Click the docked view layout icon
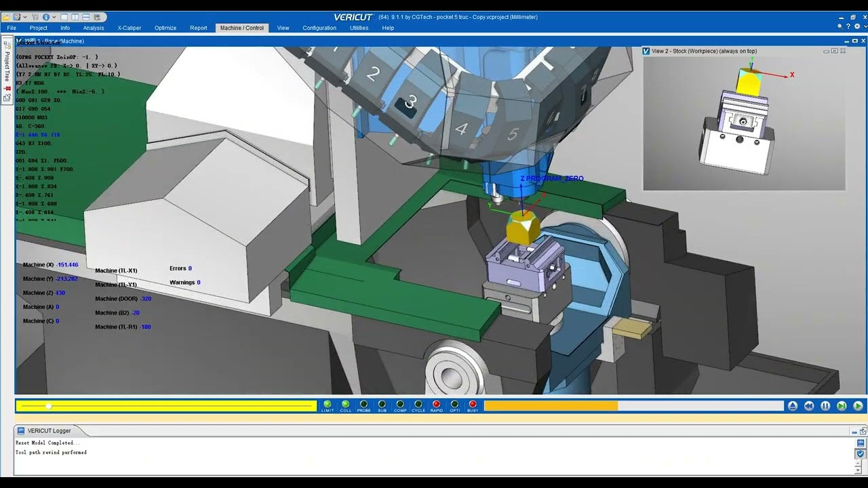Image resolution: width=868 pixels, height=488 pixels. point(97,17)
